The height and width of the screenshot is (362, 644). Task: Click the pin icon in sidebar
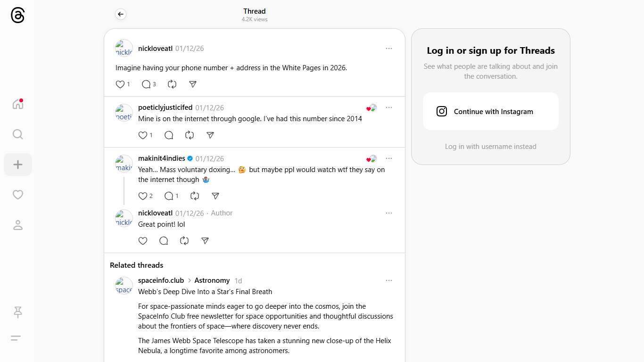pos(18,312)
